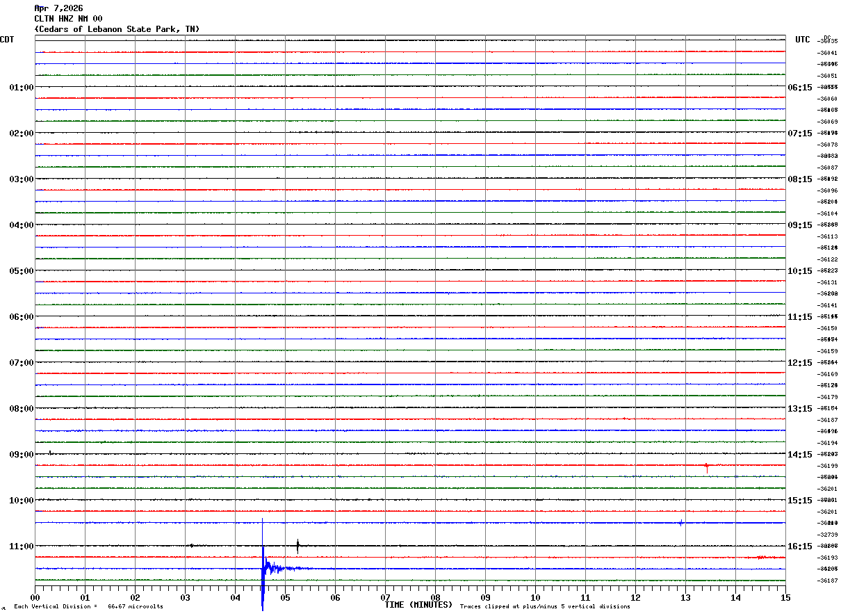
Task: Click the DC offset value -36193
Action: [828, 558]
